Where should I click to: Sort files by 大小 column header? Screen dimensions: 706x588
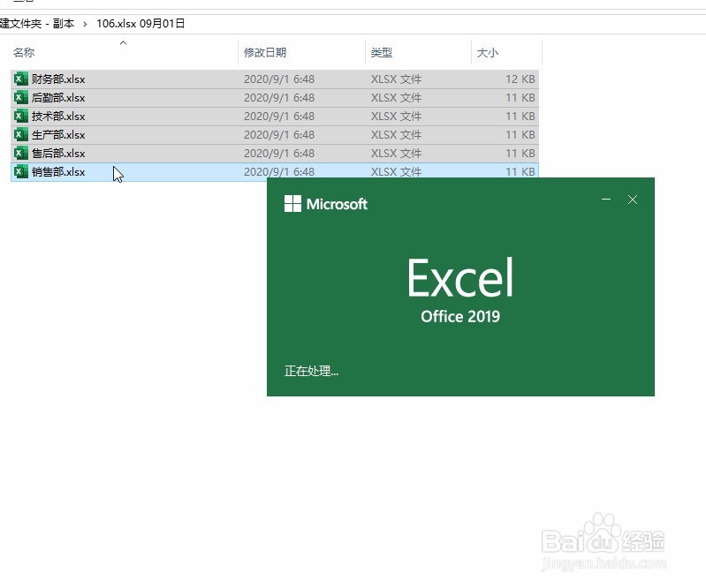[487, 53]
